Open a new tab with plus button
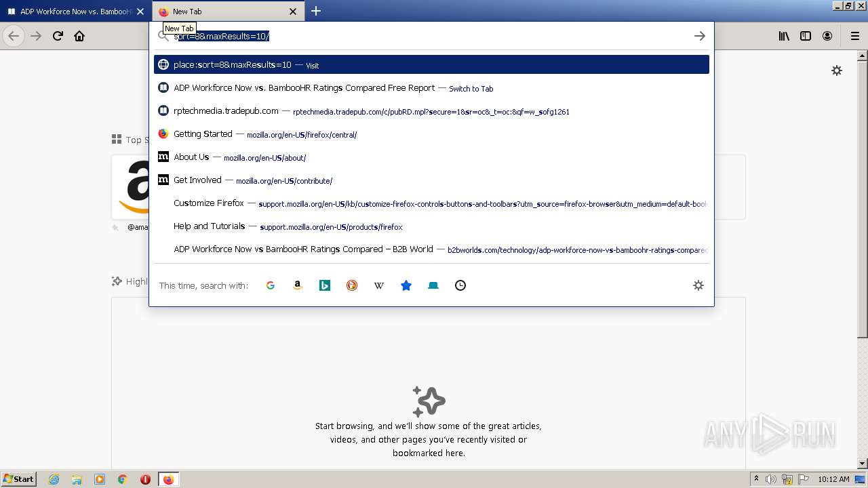This screenshot has width=868, height=488. [x=316, y=11]
